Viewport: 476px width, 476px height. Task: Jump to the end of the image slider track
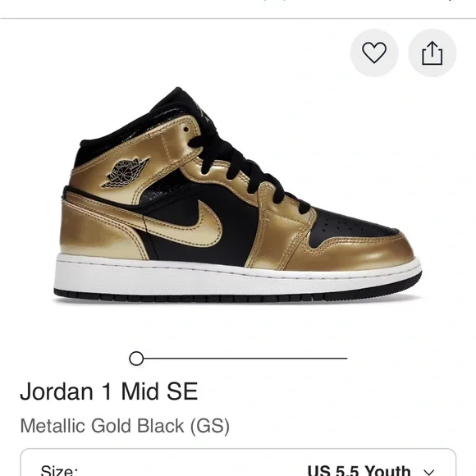pos(346,359)
